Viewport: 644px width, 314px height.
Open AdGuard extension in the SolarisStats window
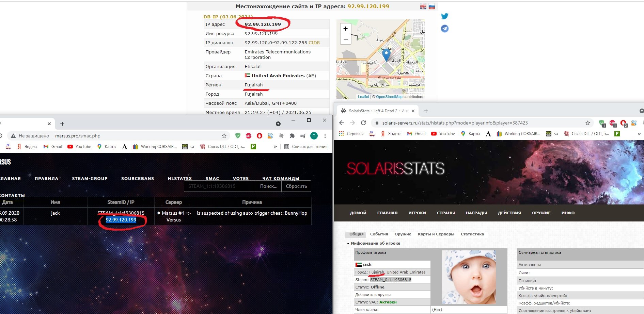(x=602, y=123)
